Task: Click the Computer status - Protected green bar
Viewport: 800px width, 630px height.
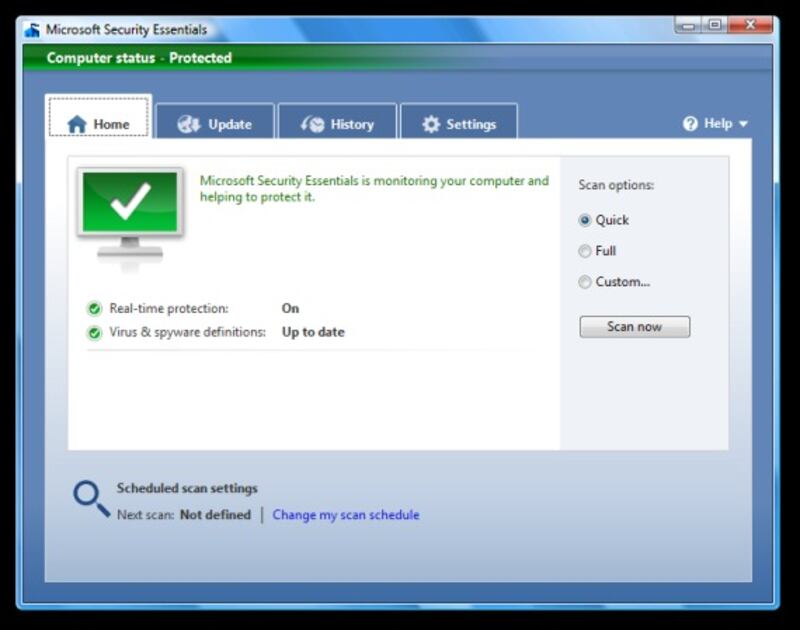Action: coord(398,58)
